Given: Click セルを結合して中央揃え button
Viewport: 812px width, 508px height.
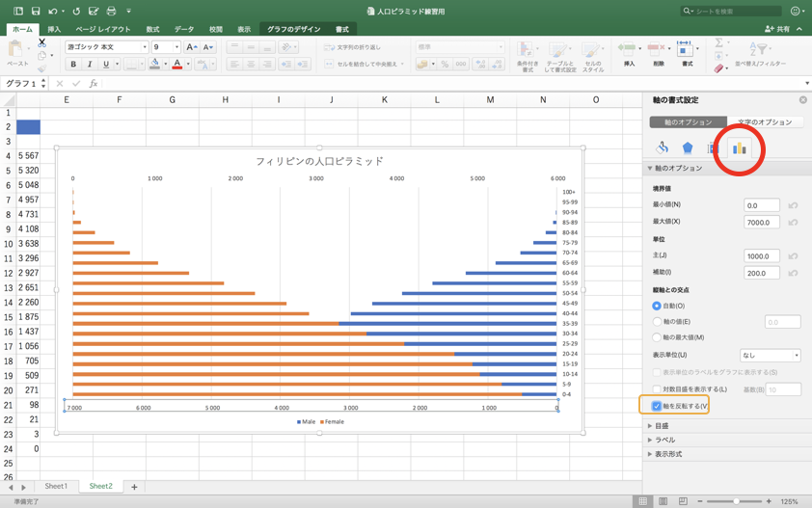Looking at the screenshot, I should pos(364,65).
